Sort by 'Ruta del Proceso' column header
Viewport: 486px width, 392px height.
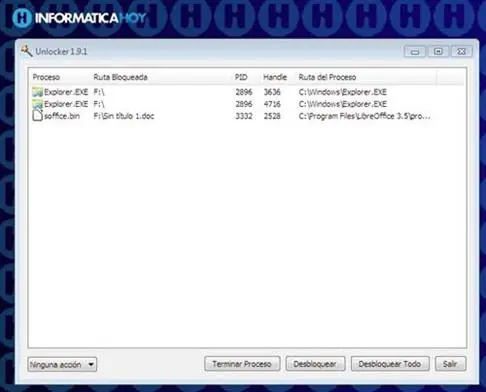click(327, 77)
